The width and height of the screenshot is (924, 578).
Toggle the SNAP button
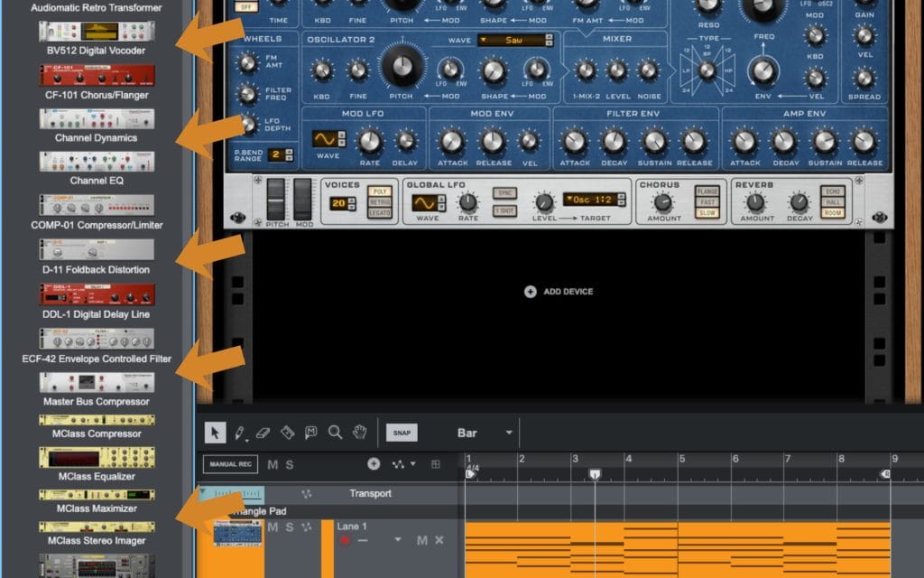[402, 433]
